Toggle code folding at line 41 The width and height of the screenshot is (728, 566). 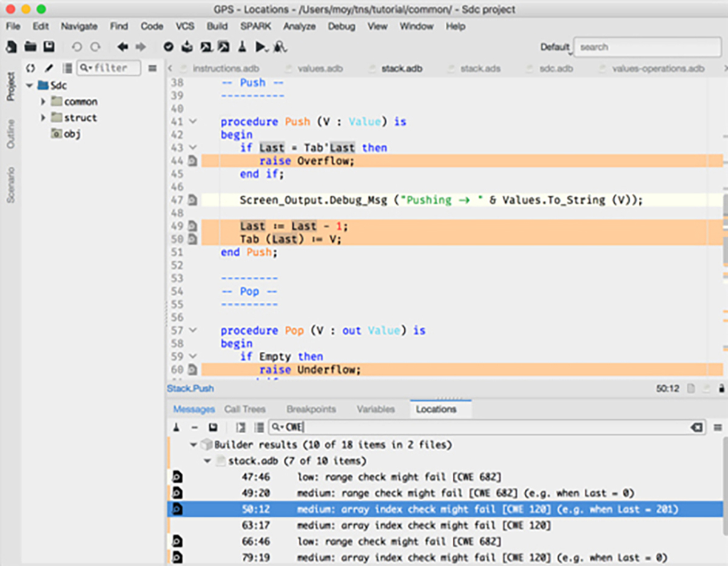(x=193, y=122)
